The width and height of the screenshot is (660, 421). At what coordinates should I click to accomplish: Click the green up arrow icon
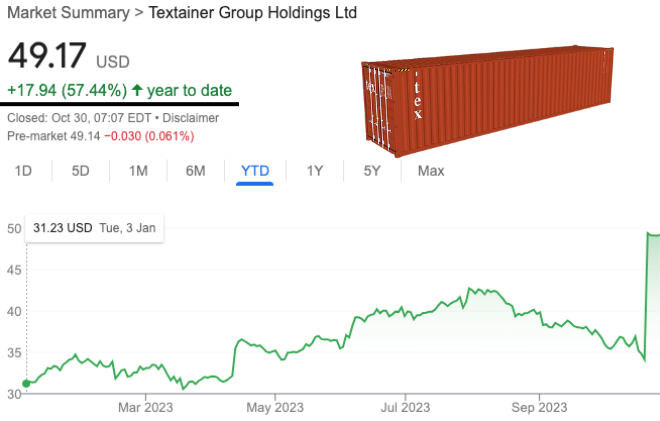pos(137,90)
